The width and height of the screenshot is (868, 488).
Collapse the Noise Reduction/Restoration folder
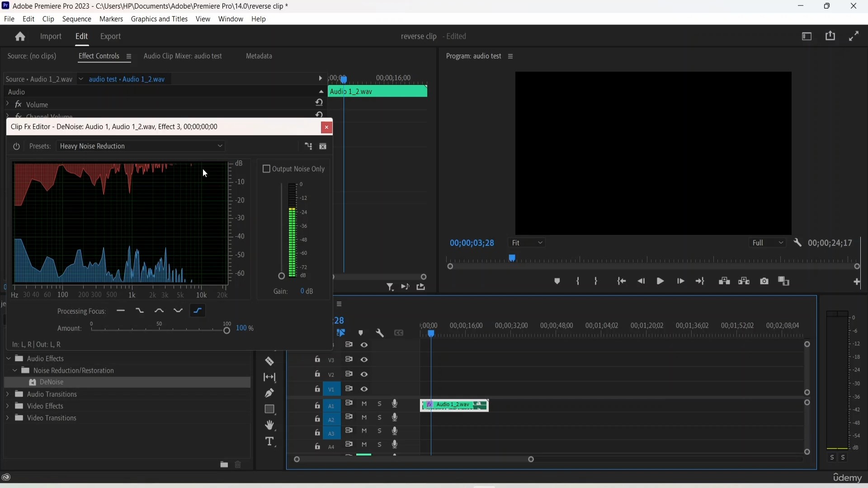click(14, 371)
